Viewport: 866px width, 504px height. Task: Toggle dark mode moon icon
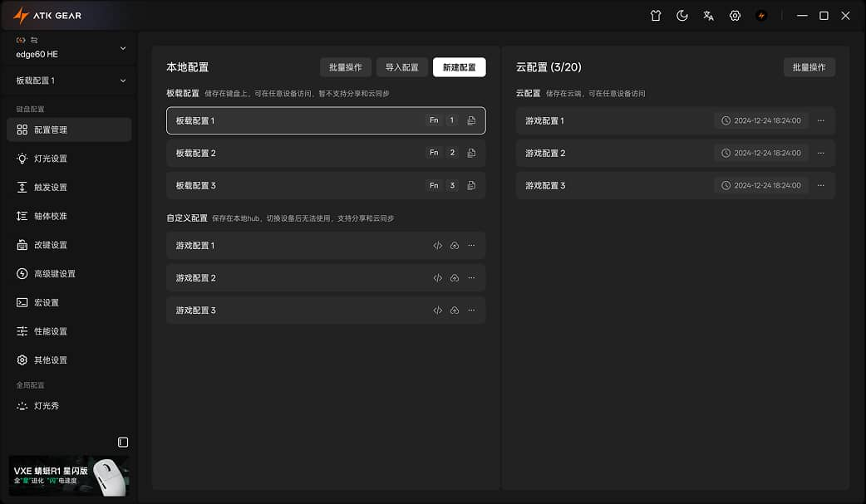682,16
